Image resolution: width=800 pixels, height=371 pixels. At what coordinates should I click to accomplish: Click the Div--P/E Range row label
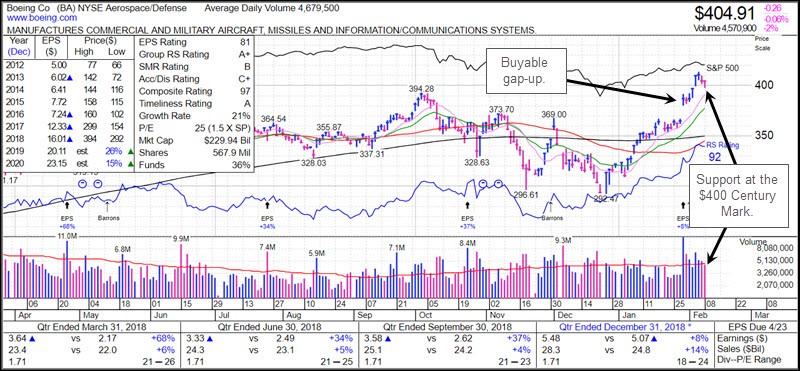pyautogui.click(x=748, y=361)
